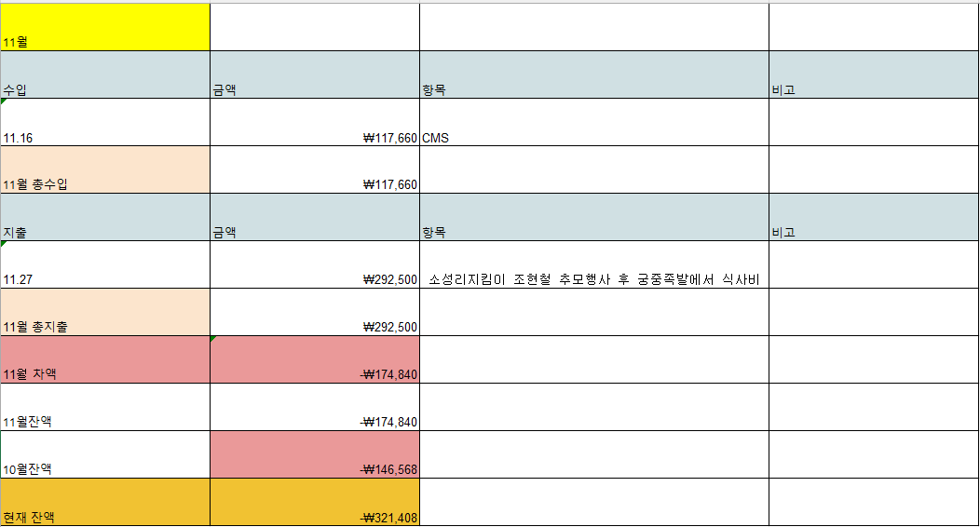Click the CMS item cell
This screenshot has height=527, width=980.
tap(594, 122)
